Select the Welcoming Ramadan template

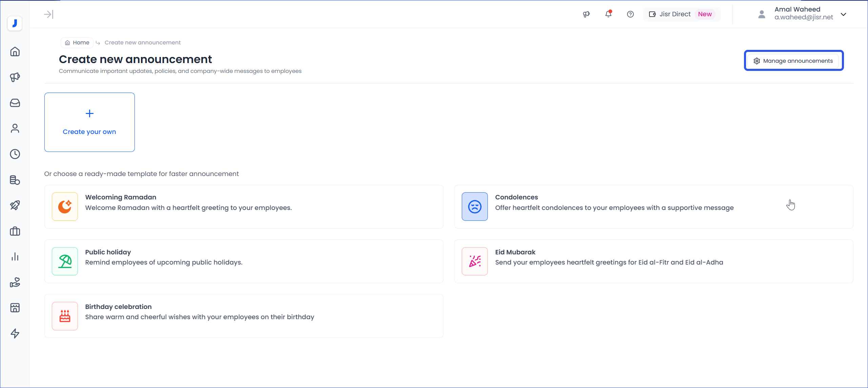click(244, 207)
